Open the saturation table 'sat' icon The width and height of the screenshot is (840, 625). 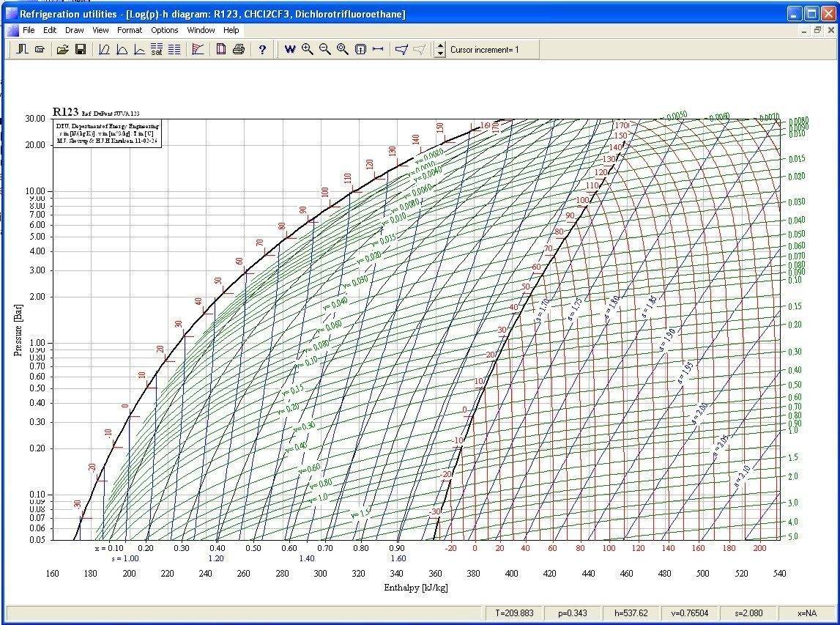157,49
